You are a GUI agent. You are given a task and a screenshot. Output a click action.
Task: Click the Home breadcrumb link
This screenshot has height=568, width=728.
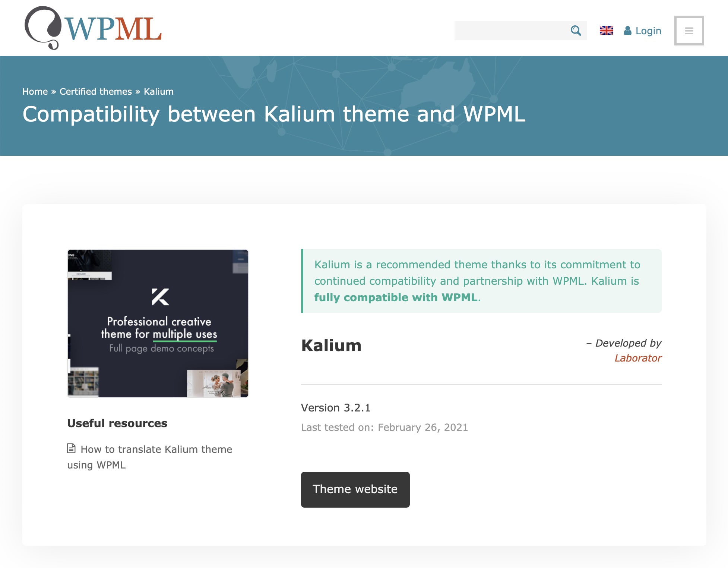point(35,91)
